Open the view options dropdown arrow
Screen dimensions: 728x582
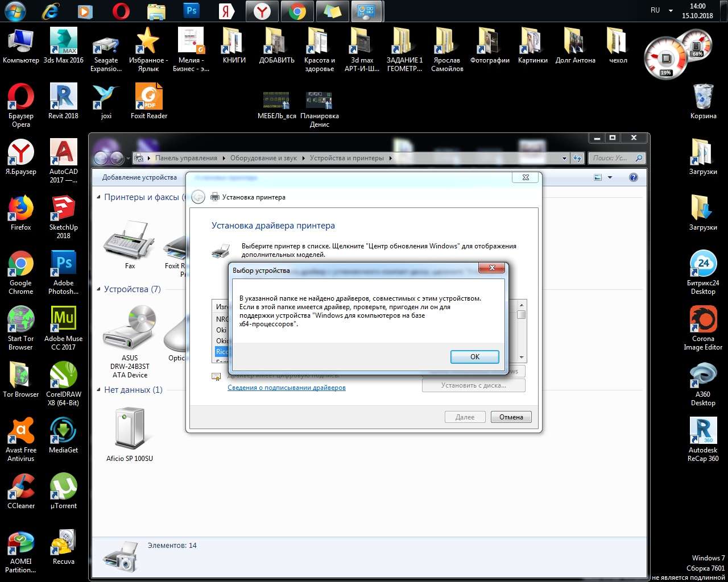(x=610, y=177)
